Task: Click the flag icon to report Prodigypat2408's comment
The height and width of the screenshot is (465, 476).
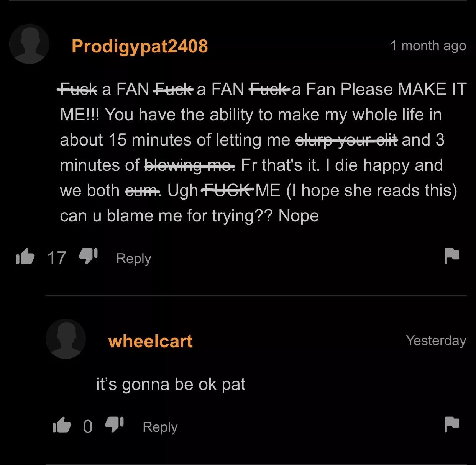Action: [x=453, y=257]
